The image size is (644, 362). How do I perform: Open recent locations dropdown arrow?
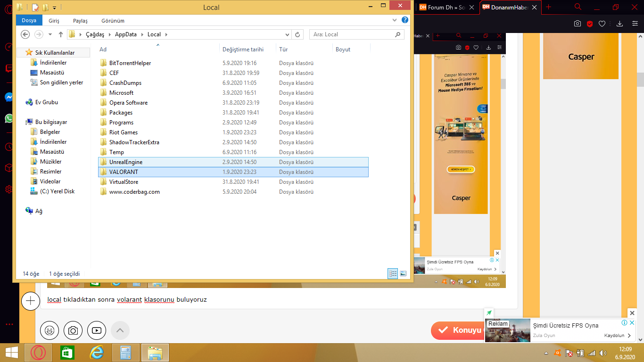coord(50,34)
